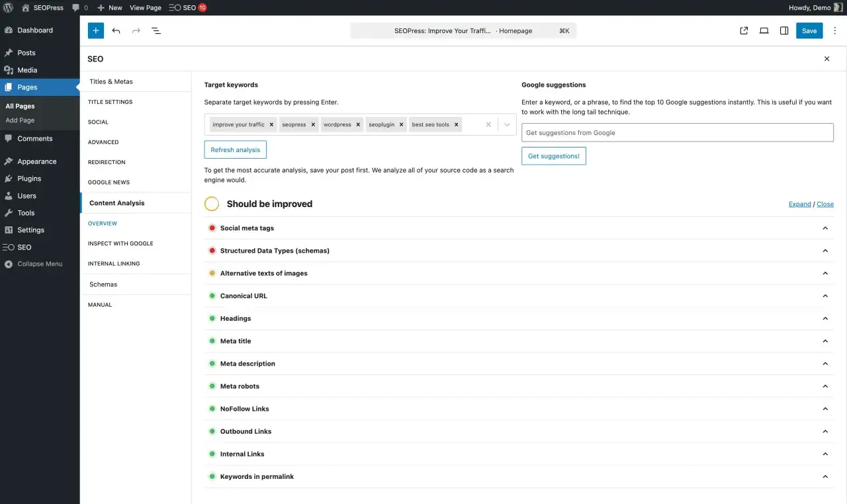Image resolution: width=847 pixels, height=504 pixels.
Task: Open document overview list view
Action: click(156, 30)
